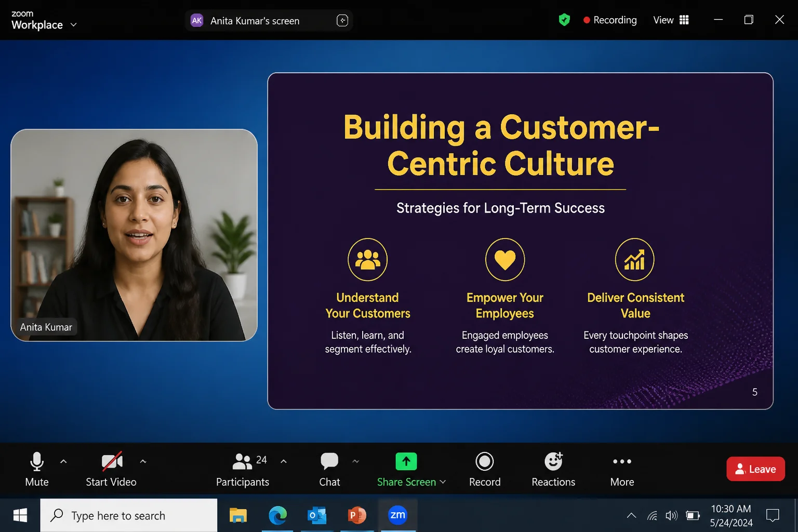Open Share Screen dropdown arrow
The height and width of the screenshot is (532, 798).
coord(443,482)
